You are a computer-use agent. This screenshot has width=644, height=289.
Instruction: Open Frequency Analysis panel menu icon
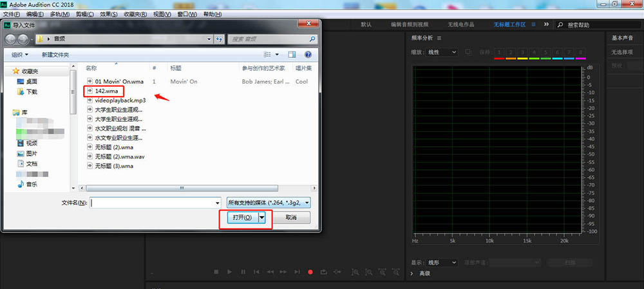(439, 38)
